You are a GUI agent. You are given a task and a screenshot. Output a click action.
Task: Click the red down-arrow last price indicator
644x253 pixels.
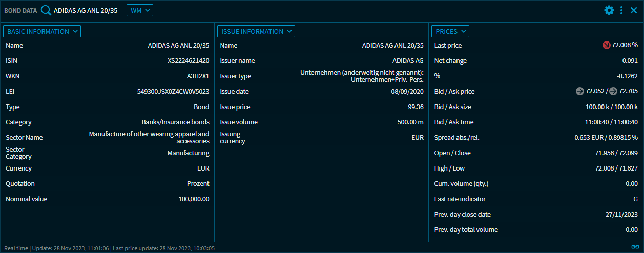607,46
